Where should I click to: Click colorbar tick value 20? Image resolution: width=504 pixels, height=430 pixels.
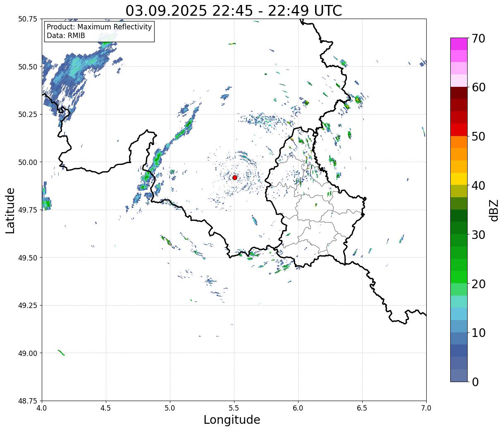click(478, 284)
